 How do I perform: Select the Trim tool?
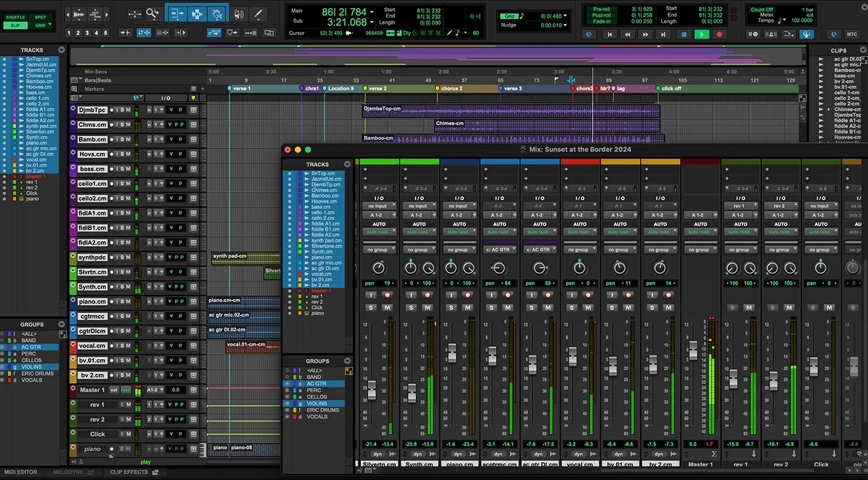176,14
